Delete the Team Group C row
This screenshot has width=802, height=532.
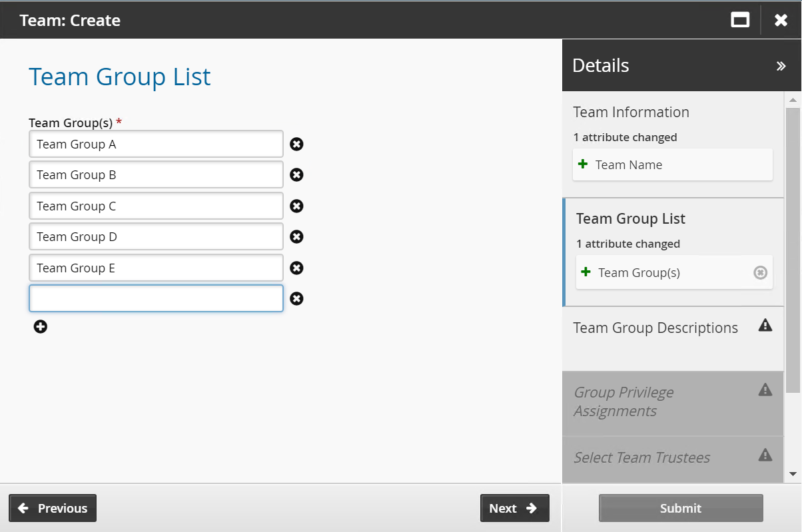296,206
